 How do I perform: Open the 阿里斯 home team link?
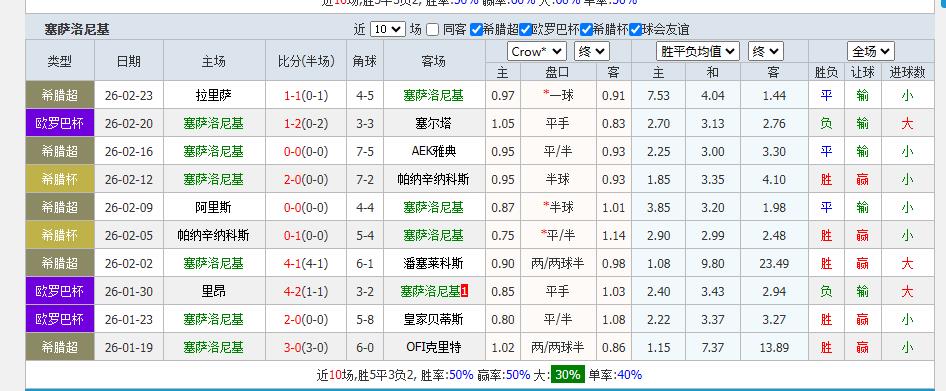point(214,208)
